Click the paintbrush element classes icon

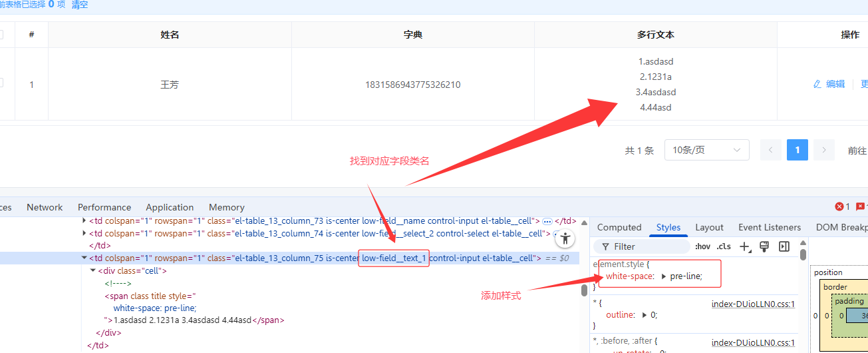(x=764, y=246)
